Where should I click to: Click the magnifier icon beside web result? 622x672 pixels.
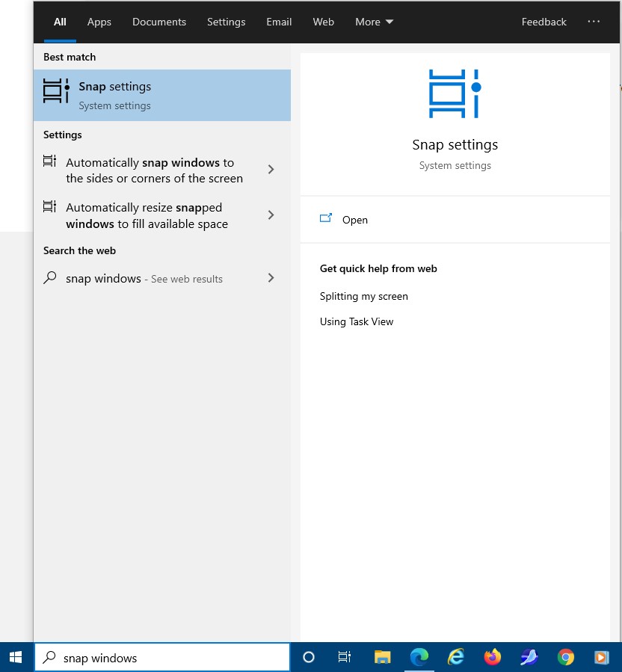[50, 278]
